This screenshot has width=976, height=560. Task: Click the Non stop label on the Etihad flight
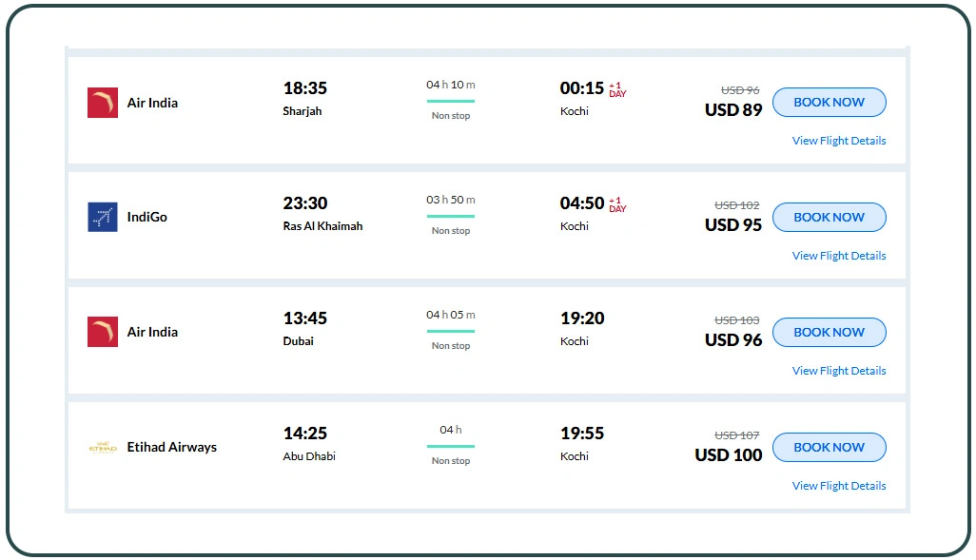pyautogui.click(x=449, y=460)
